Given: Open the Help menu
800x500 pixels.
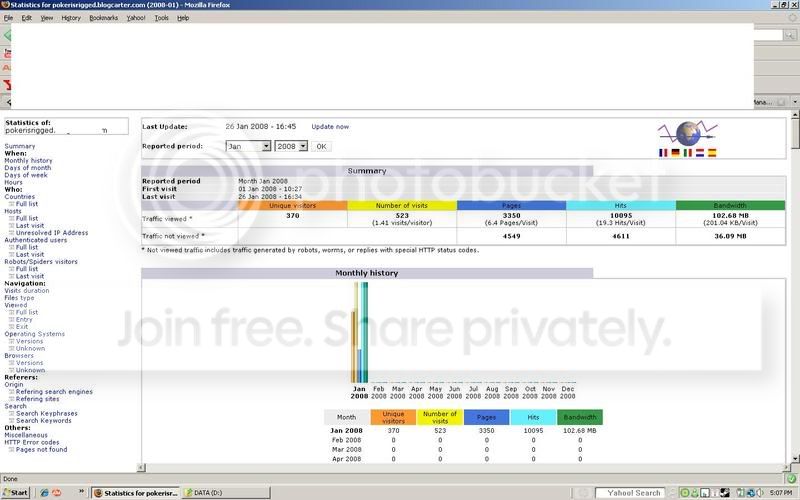Looking at the screenshot, I should (x=183, y=18).
